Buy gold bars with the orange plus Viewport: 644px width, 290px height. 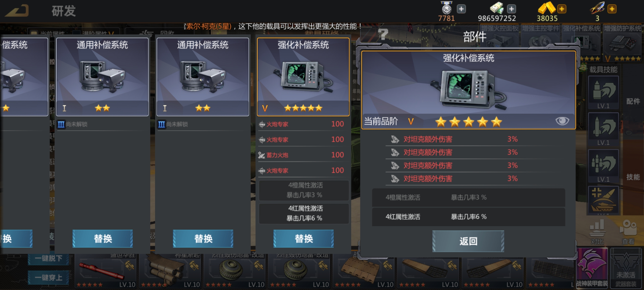coord(562,9)
